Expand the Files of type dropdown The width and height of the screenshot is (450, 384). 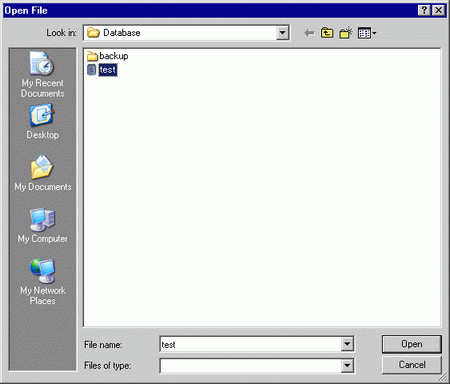click(347, 366)
